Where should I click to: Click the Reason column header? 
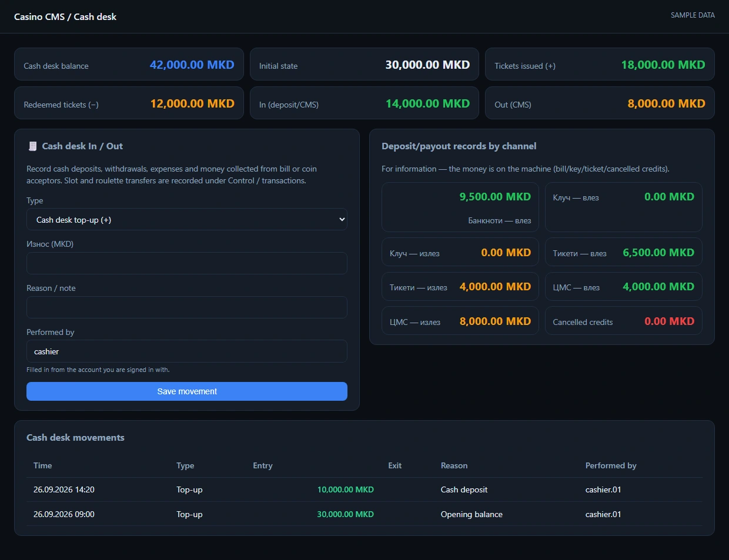pos(454,465)
